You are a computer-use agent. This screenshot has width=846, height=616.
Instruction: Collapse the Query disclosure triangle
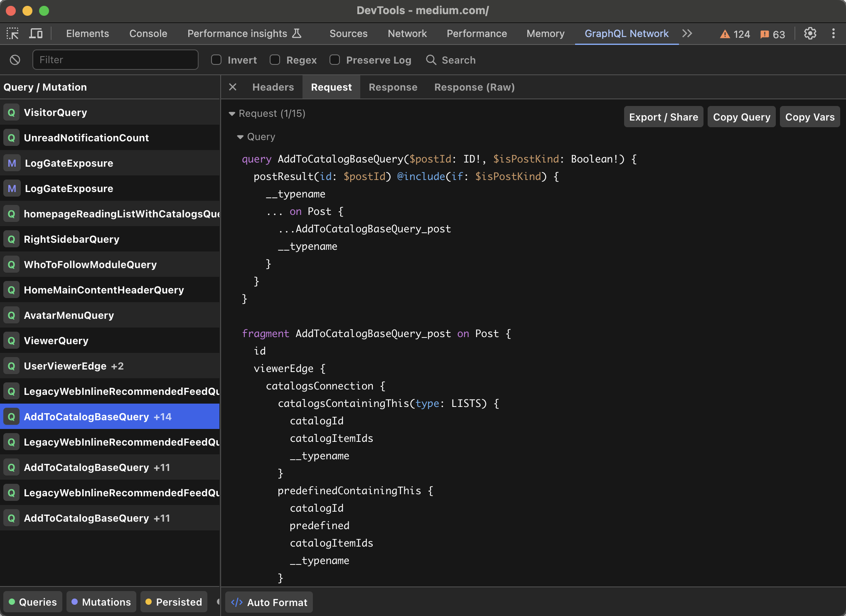pyautogui.click(x=241, y=137)
